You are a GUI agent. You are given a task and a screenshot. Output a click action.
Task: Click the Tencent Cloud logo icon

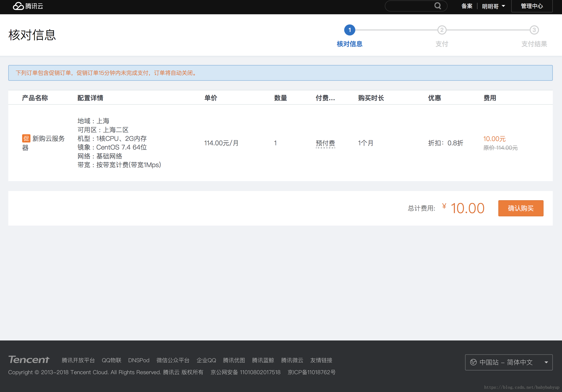tap(18, 6)
